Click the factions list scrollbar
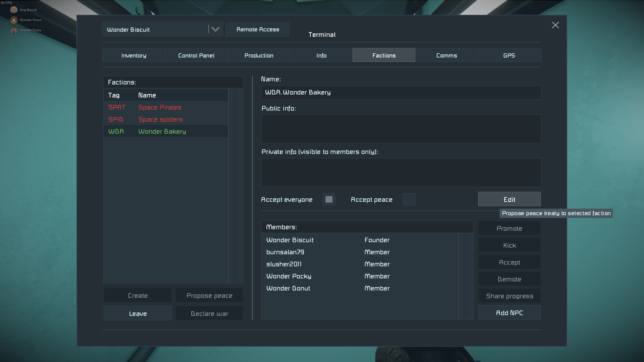 pos(235,186)
